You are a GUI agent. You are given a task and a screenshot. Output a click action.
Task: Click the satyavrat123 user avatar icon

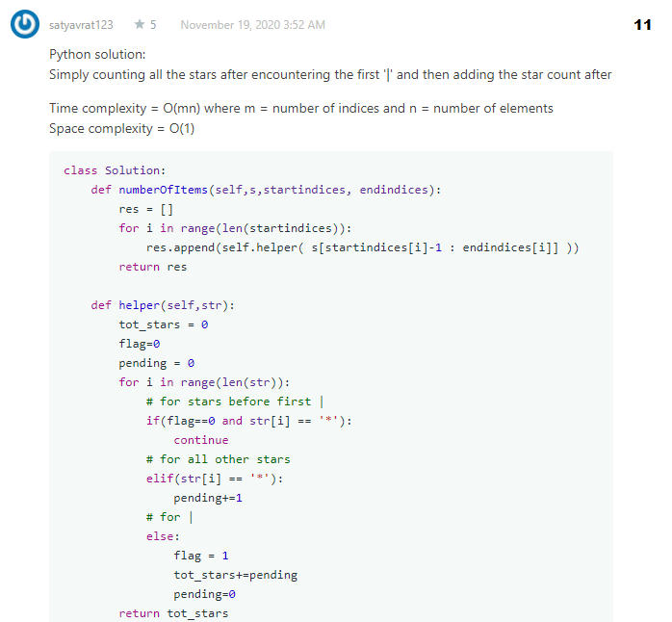(x=25, y=24)
